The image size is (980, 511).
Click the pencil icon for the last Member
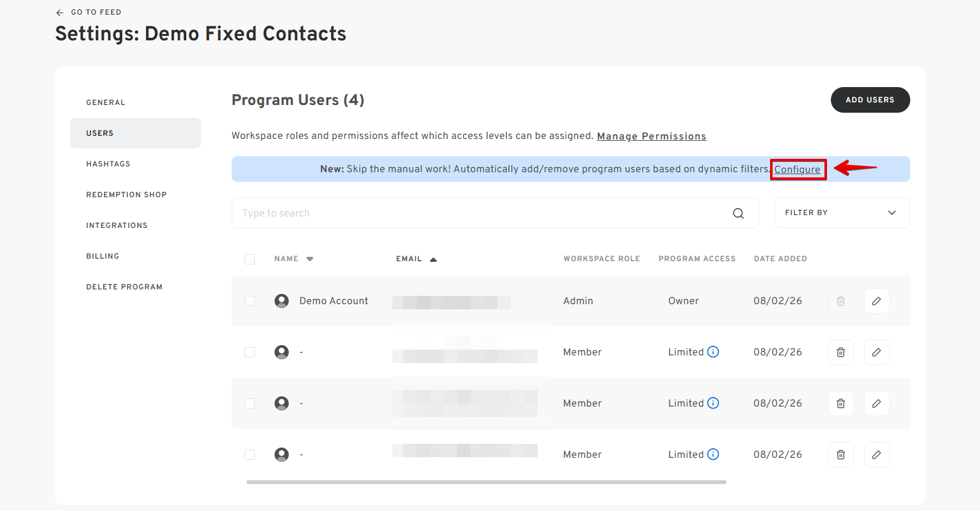coord(876,455)
